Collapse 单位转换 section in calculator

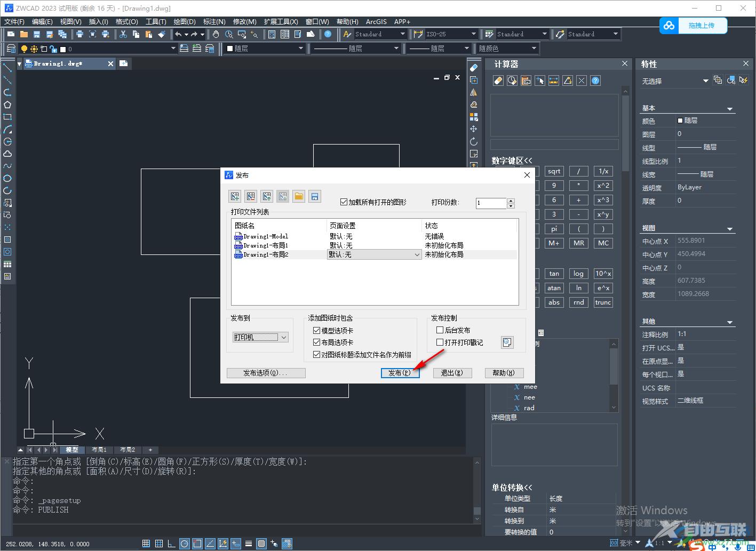tap(512, 488)
